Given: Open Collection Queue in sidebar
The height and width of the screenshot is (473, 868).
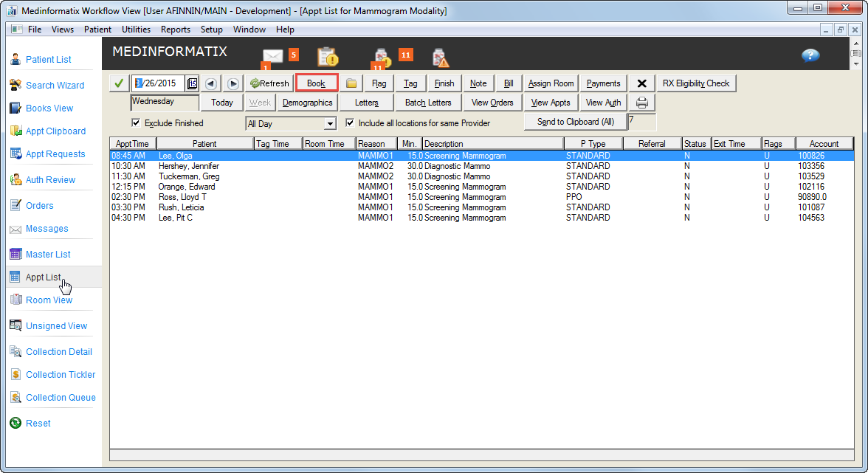Looking at the screenshot, I should (61, 397).
